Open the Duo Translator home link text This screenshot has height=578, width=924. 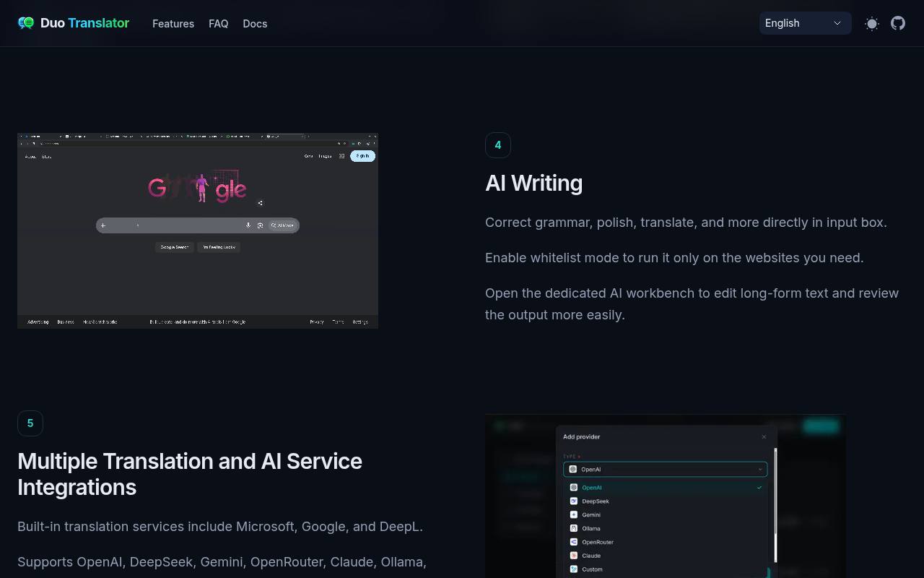(84, 23)
